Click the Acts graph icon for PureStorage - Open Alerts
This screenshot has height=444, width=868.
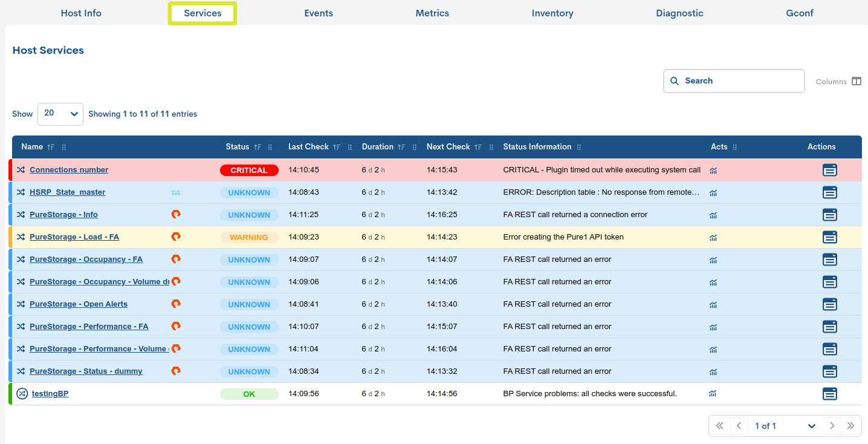pyautogui.click(x=713, y=304)
